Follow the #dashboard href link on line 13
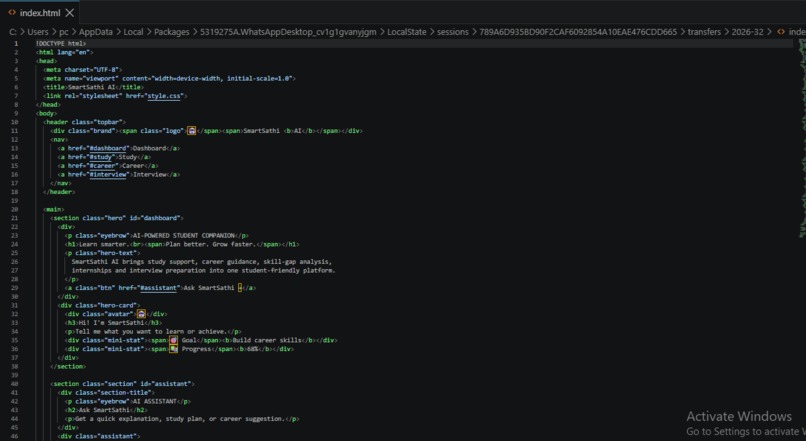 107,148
